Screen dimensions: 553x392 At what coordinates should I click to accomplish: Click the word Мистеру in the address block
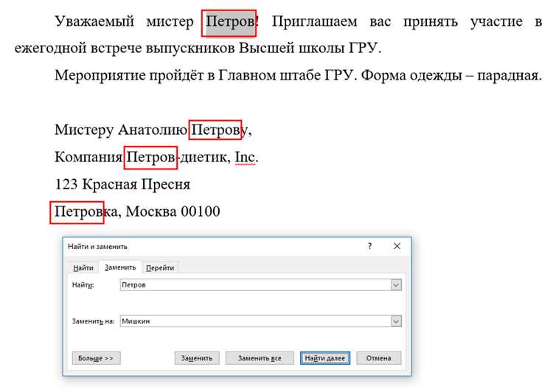point(84,130)
